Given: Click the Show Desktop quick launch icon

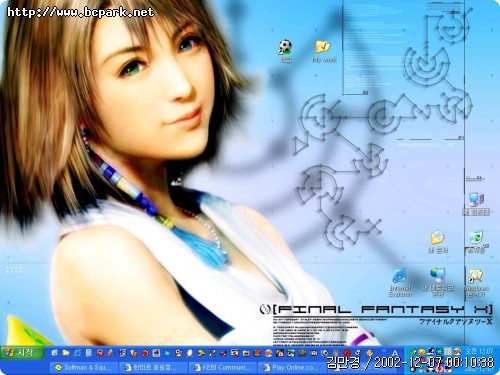Looking at the screenshot, I should pos(55,353).
